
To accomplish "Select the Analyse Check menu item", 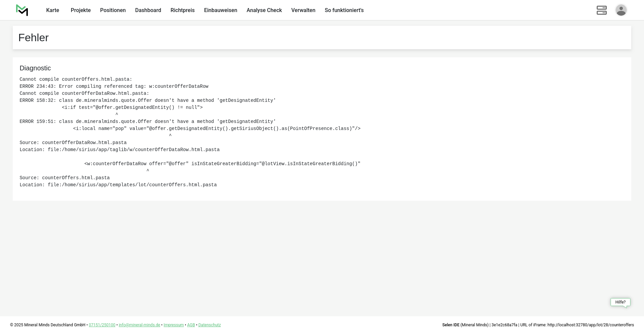I will pos(264,10).
